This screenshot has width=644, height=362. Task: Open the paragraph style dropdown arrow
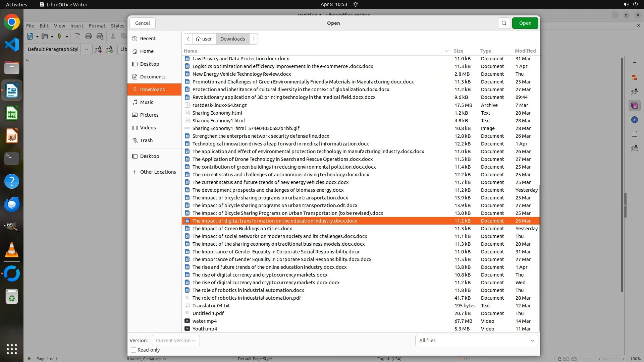click(x=86, y=49)
